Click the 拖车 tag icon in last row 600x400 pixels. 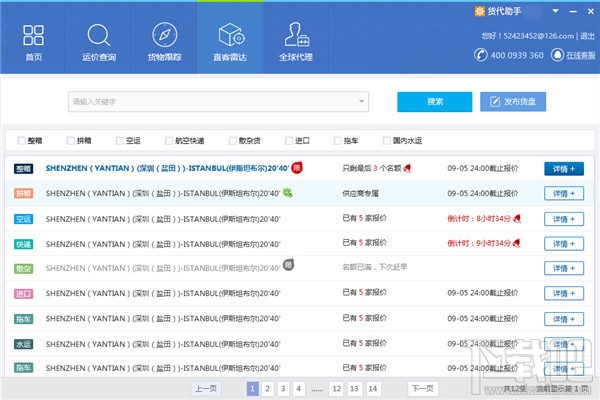tap(23, 368)
